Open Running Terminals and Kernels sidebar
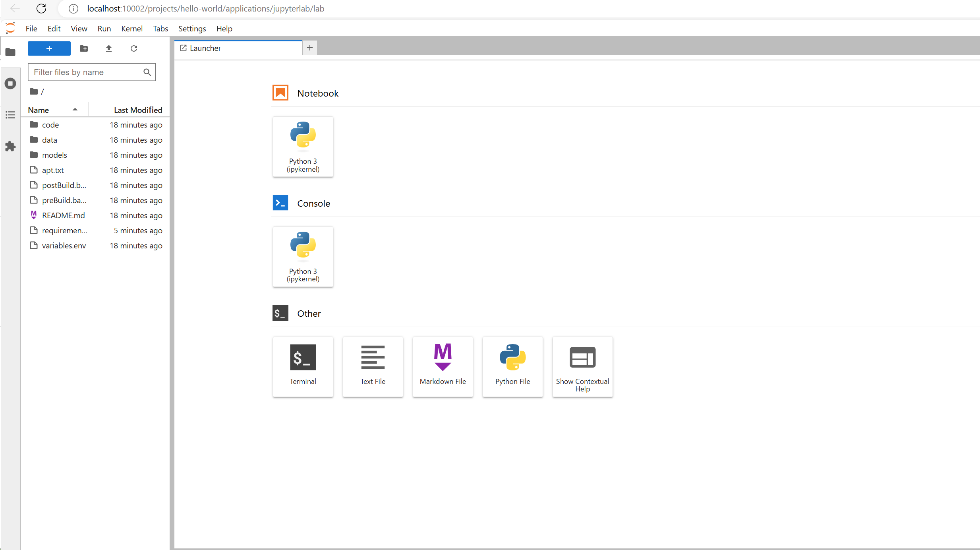 click(x=10, y=83)
